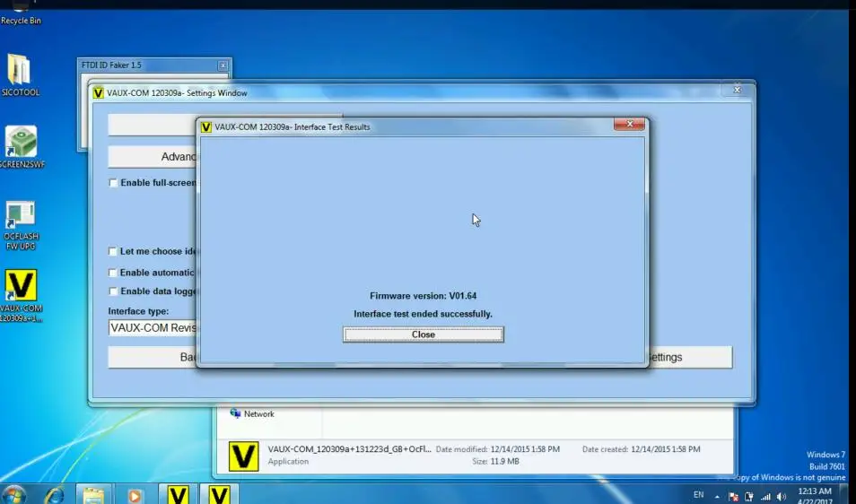Open the volume speaker tray icon
The height and width of the screenshot is (504, 856).
click(x=782, y=496)
